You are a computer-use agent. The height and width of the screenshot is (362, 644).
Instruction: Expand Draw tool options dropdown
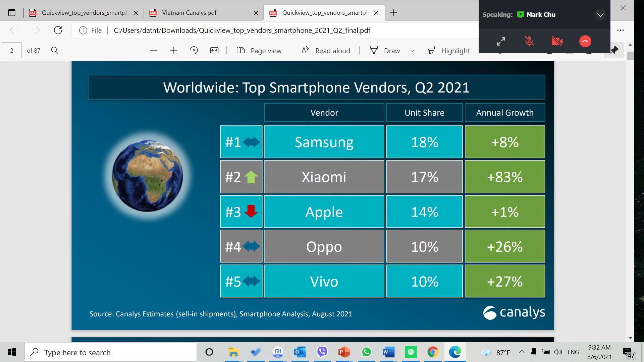point(412,51)
